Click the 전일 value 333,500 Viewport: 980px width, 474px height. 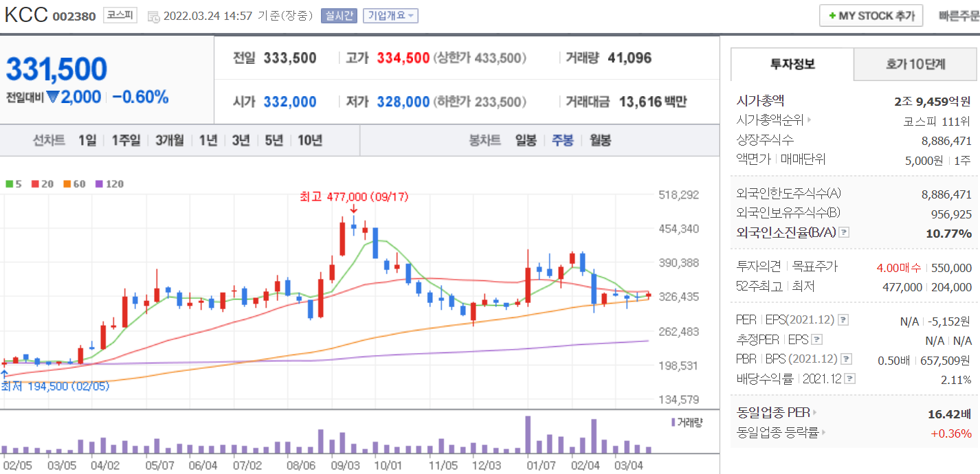tap(290, 58)
